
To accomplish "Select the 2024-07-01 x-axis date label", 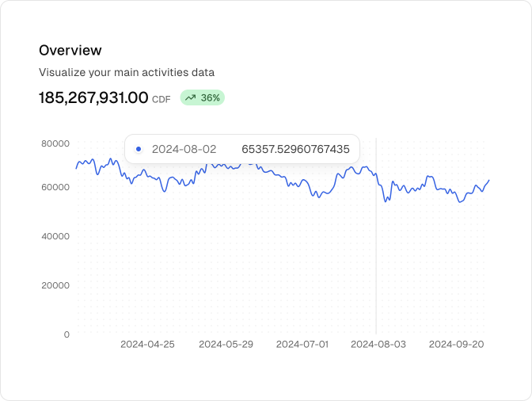I will [302, 345].
